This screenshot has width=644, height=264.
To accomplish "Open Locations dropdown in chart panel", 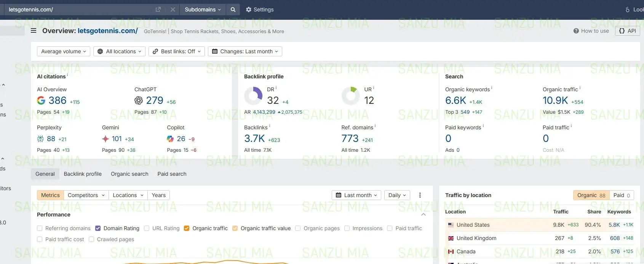I will [128, 195].
